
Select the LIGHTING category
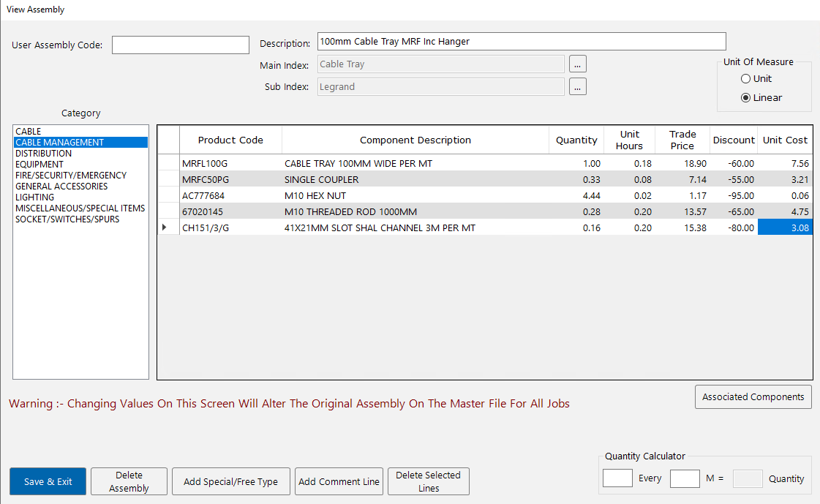pos(34,198)
